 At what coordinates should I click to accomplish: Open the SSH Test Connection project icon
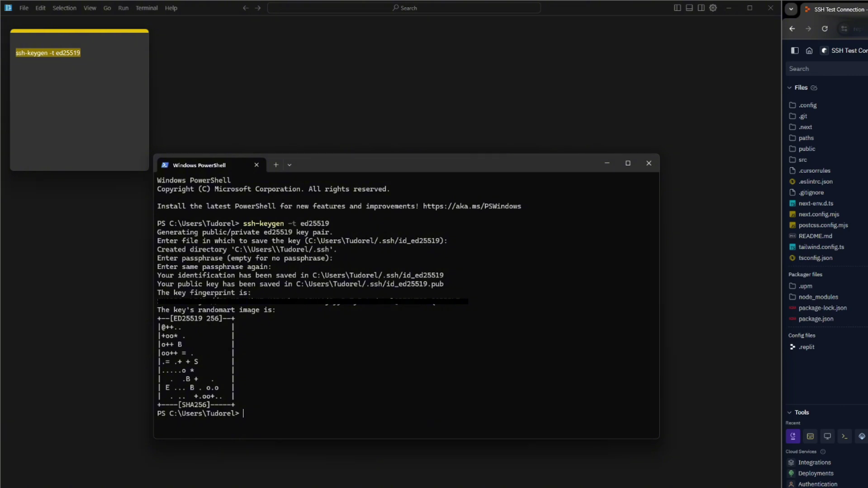[825, 50]
